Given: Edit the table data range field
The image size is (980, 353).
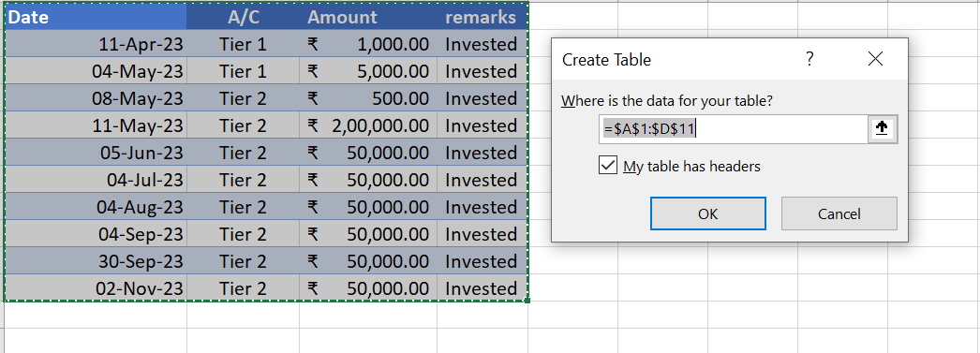Looking at the screenshot, I should coord(734,129).
